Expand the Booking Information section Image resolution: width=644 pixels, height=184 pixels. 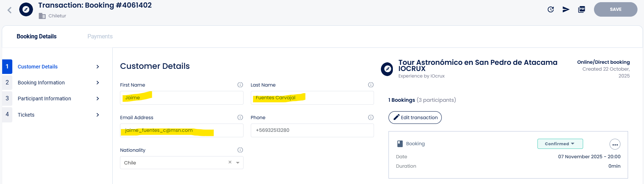tap(58, 83)
